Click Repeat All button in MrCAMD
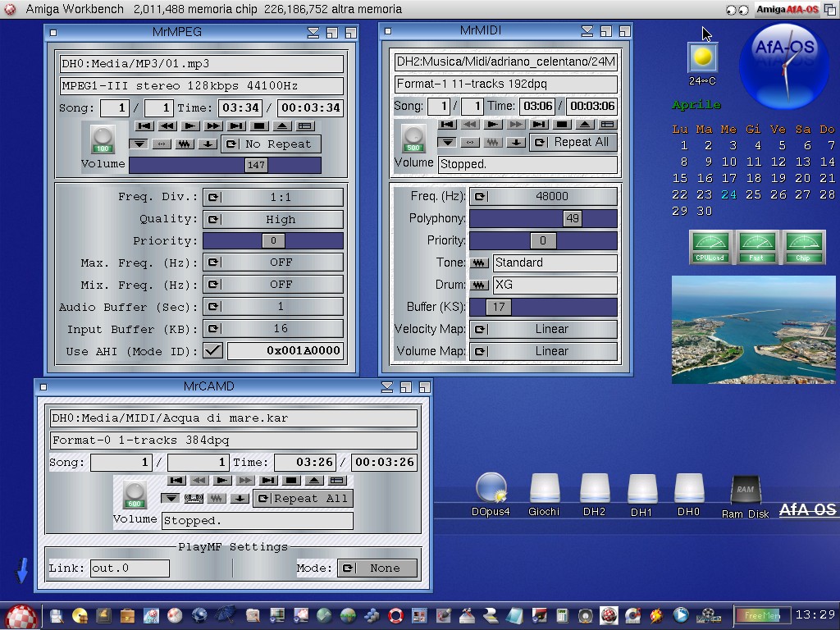The width and height of the screenshot is (840, 630). pos(302,498)
